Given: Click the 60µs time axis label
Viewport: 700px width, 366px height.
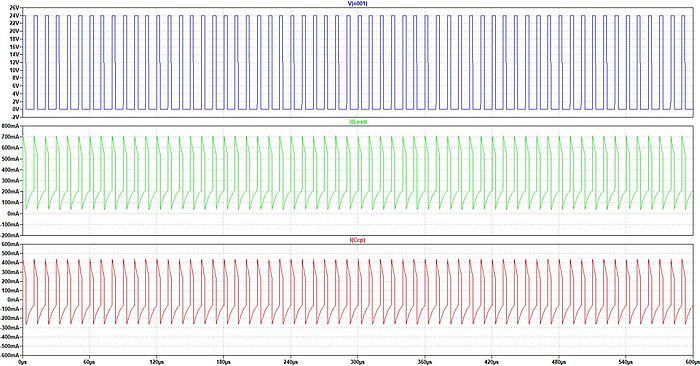Looking at the screenshot, I should click(89, 362).
